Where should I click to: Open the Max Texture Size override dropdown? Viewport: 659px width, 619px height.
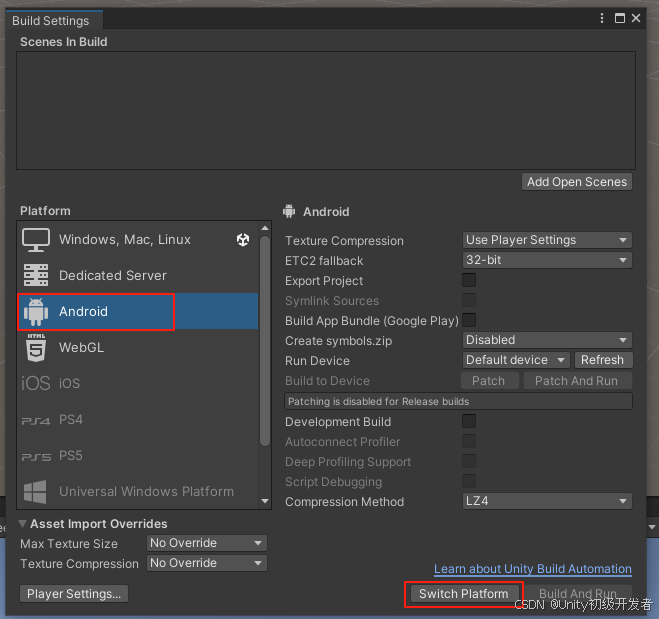(207, 543)
